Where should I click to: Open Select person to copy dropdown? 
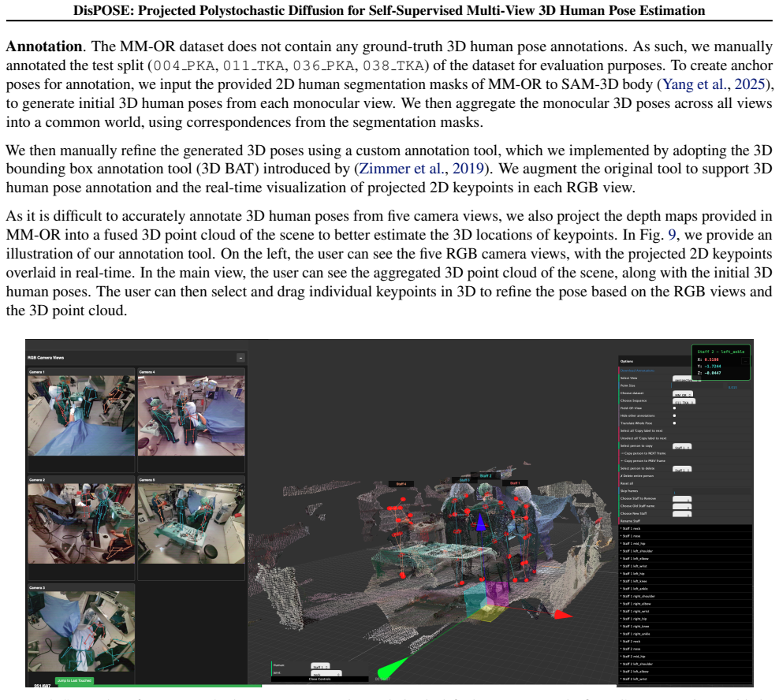click(682, 446)
